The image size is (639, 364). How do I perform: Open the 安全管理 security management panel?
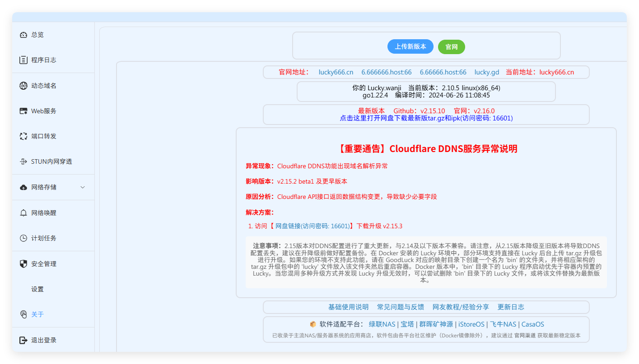36,263
